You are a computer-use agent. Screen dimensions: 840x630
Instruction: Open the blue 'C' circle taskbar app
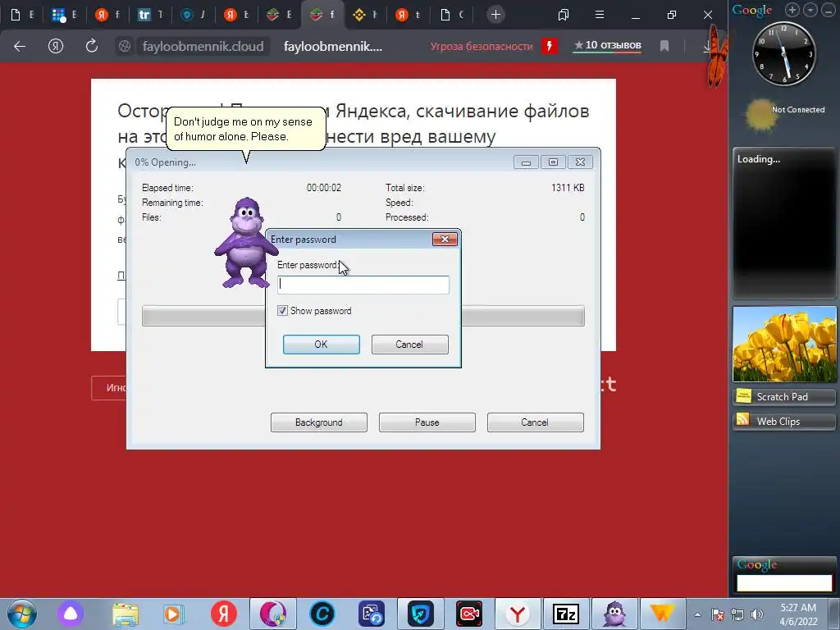coord(322,614)
